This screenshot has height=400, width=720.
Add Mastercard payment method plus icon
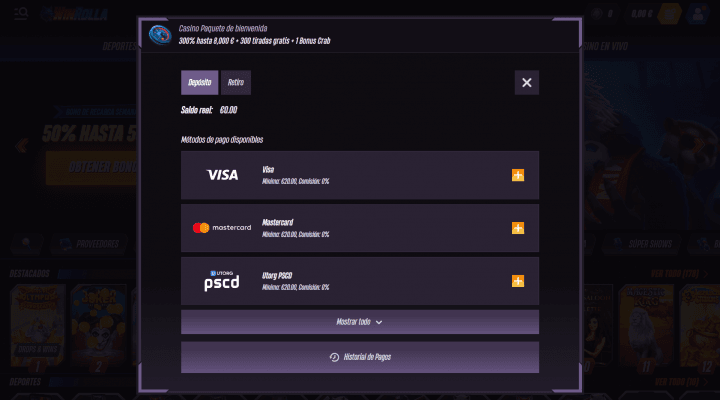(518, 228)
